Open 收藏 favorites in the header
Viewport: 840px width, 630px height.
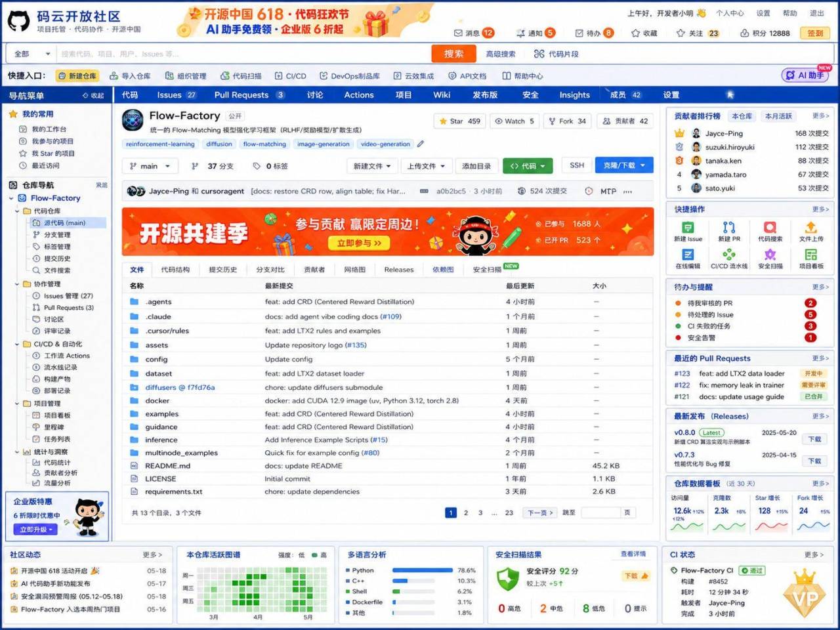tap(644, 33)
